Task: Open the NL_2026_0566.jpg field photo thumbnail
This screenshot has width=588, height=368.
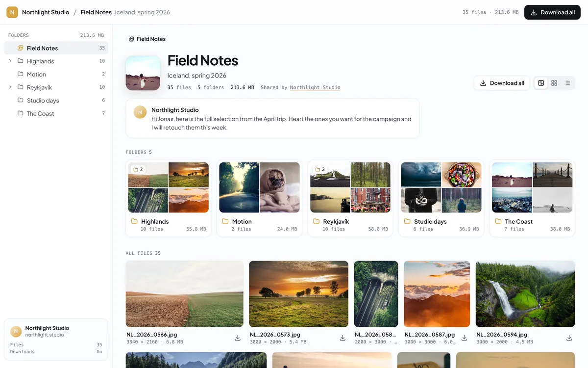Action: (185, 294)
